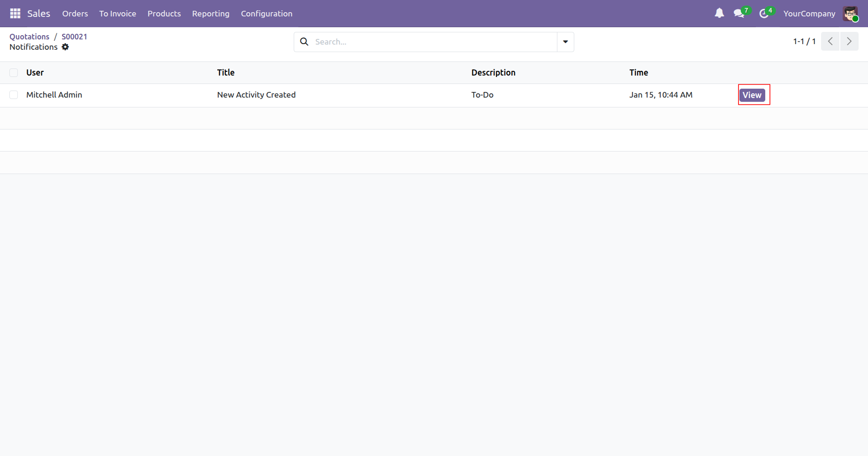
Task: Open the apps grid menu icon
Action: [x=15, y=14]
